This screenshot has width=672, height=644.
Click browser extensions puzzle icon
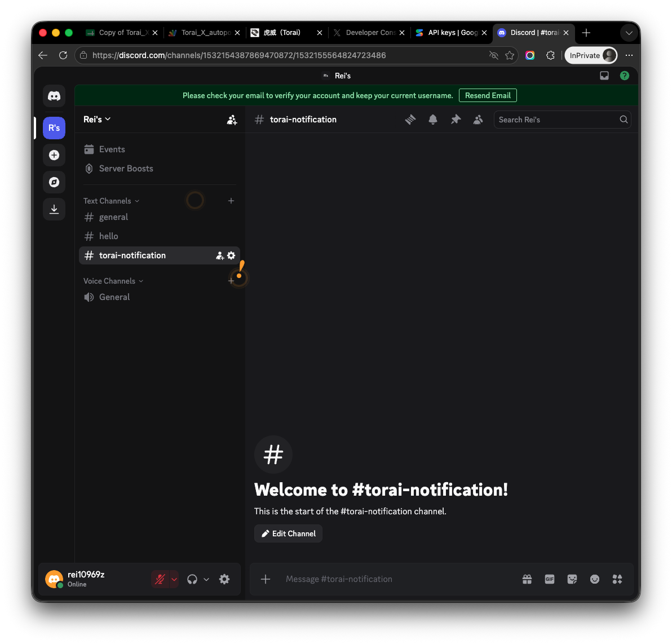point(550,55)
